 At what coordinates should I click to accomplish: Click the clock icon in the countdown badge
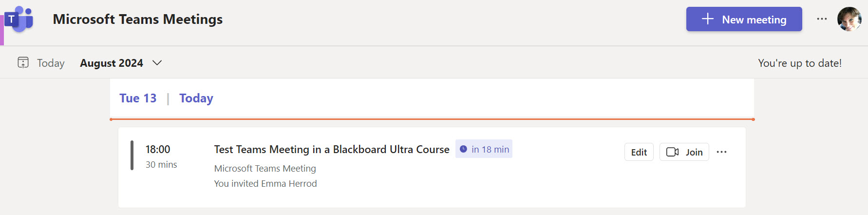click(x=463, y=149)
